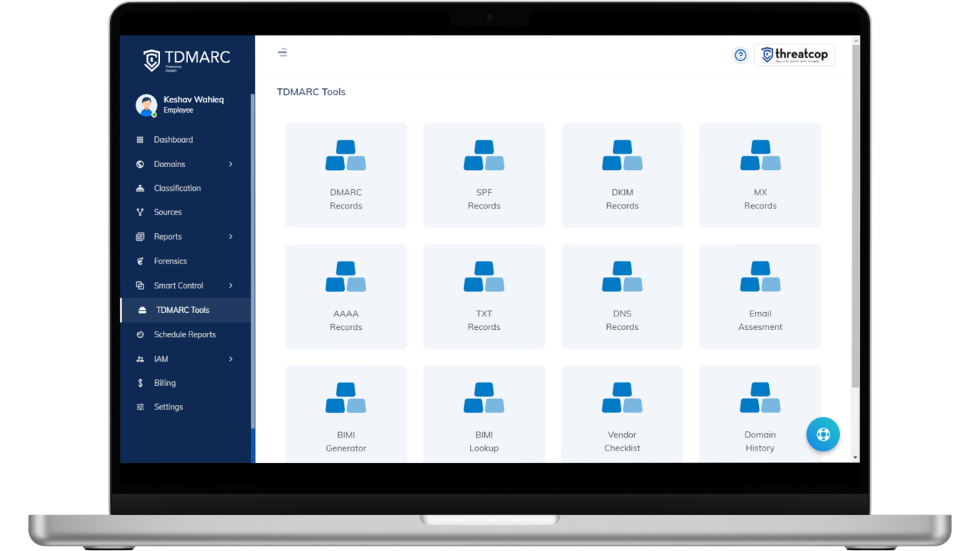The width and height of the screenshot is (980, 551).
Task: Select the Sources icon
Action: click(141, 212)
